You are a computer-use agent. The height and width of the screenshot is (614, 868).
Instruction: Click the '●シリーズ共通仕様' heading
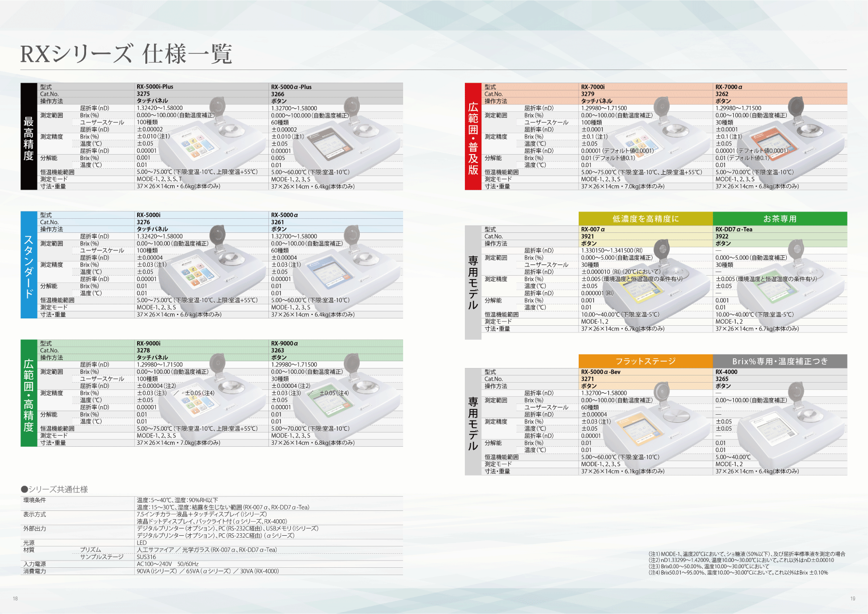click(54, 489)
